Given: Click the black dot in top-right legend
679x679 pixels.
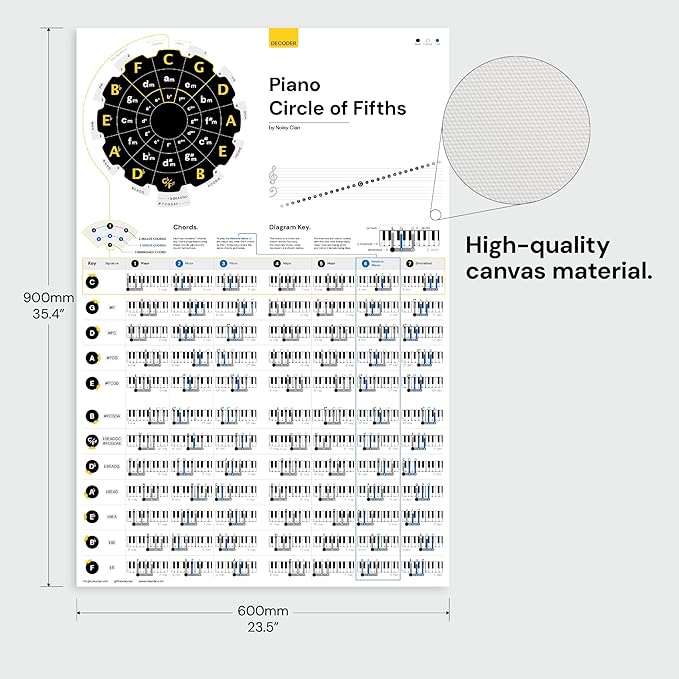Looking at the screenshot, I should coord(417,41).
